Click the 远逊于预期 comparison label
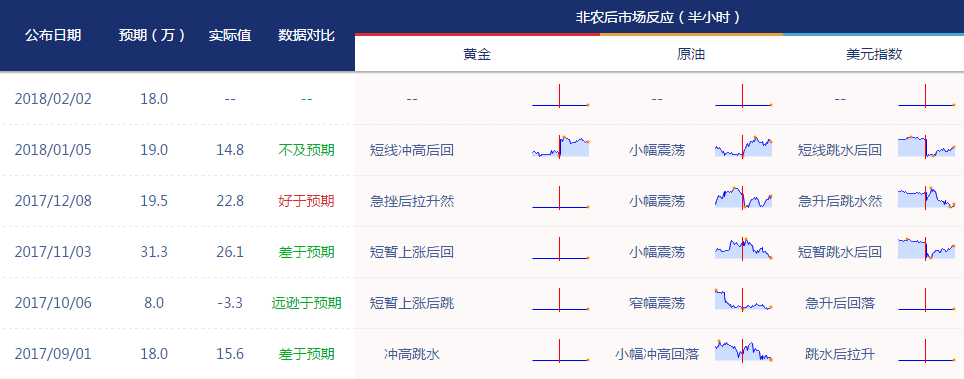Viewport: 964px width, 379px height. [306, 303]
